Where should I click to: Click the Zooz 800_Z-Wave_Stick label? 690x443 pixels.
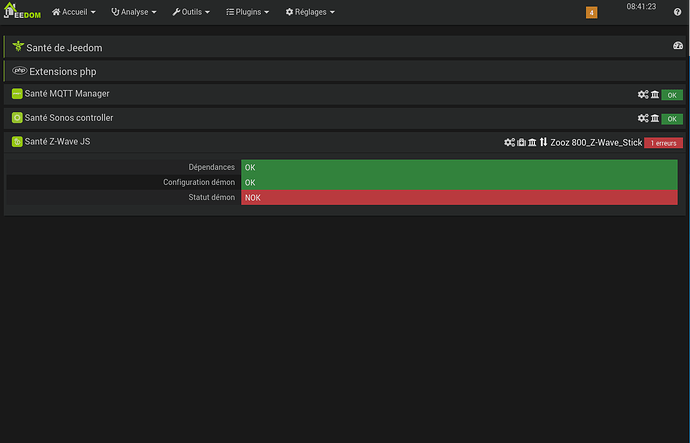coord(596,143)
